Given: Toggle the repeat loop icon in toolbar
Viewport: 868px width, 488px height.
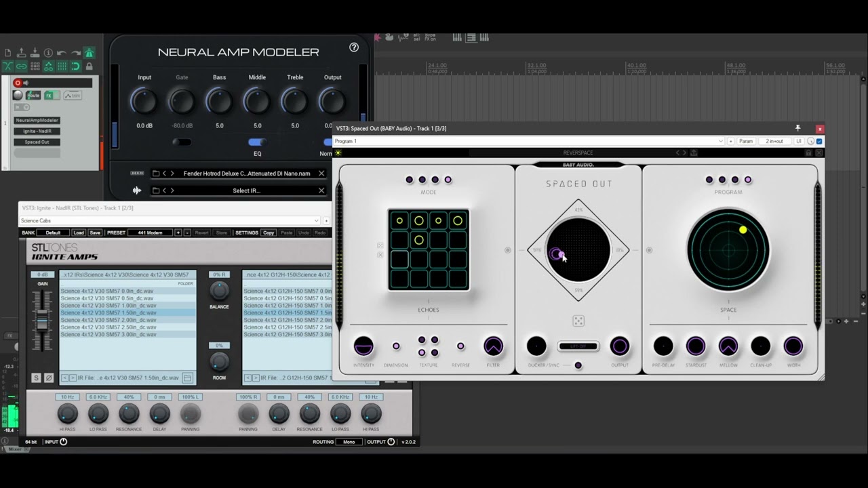Looking at the screenshot, I should [75, 66].
